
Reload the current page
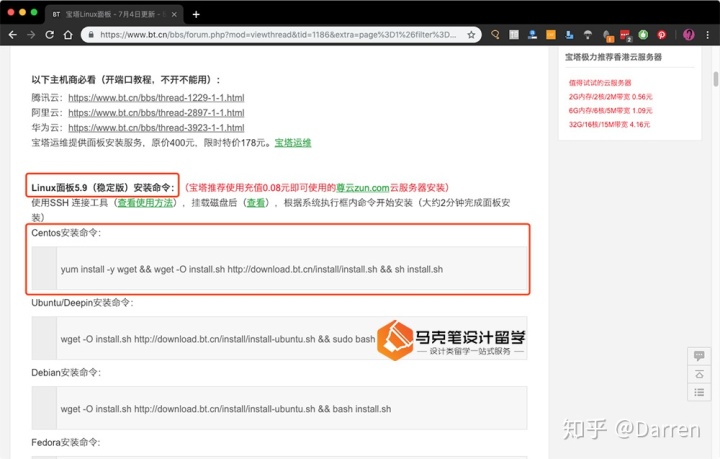point(49,35)
